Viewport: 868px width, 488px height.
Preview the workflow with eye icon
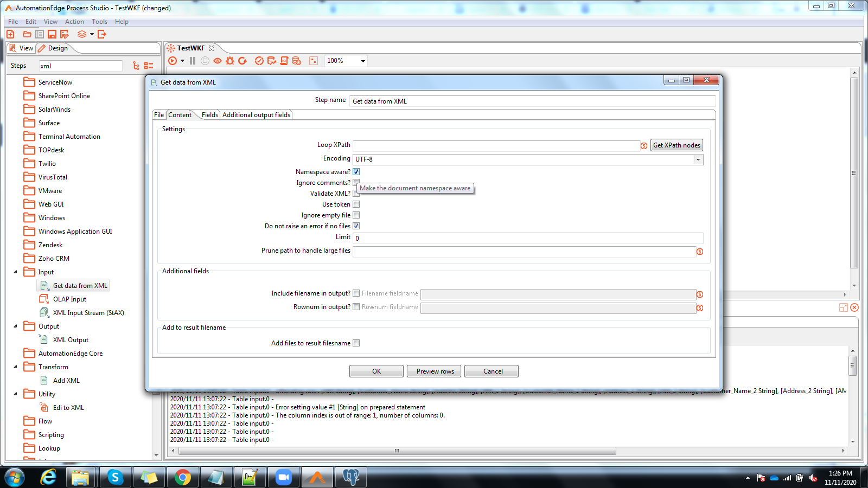tap(218, 61)
